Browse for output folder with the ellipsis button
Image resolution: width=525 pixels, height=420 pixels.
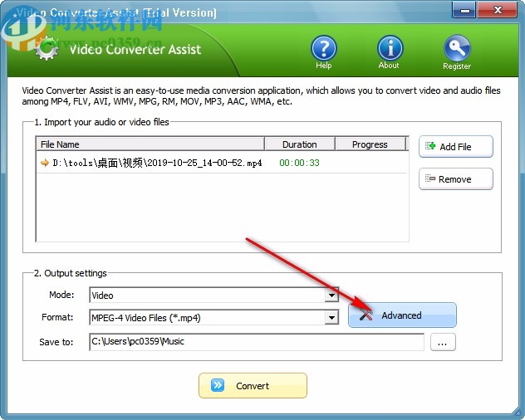tap(443, 342)
